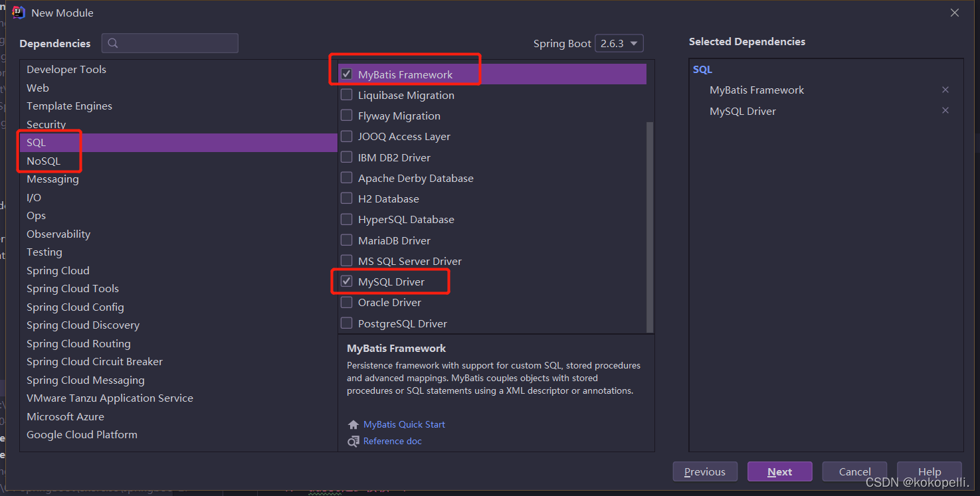Click the IntelliJ IDEA logo in title bar
The width and height of the screenshot is (980, 496).
click(x=19, y=13)
